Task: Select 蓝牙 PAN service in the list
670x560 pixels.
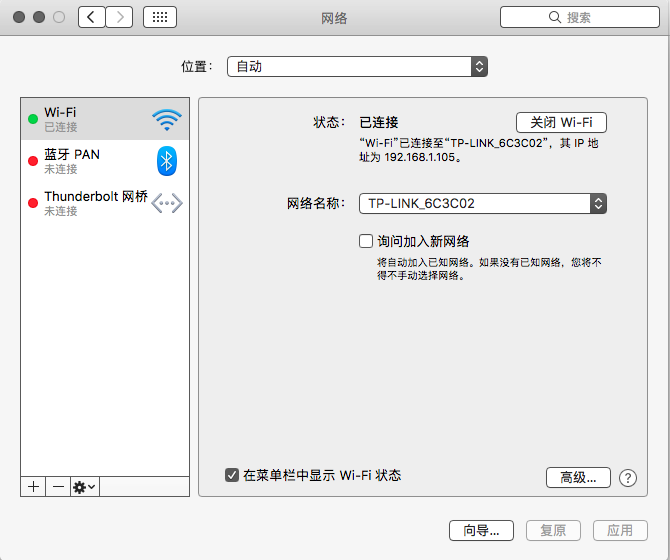Action: (x=105, y=161)
